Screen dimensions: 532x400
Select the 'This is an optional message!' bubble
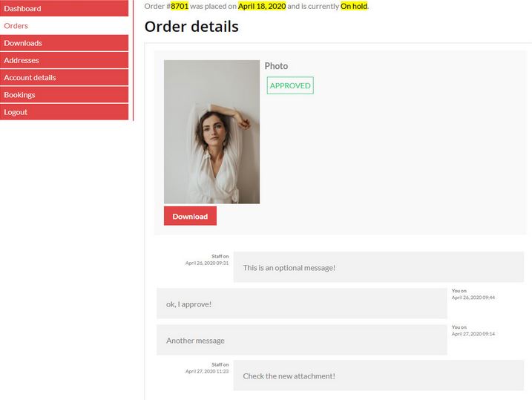click(x=378, y=267)
